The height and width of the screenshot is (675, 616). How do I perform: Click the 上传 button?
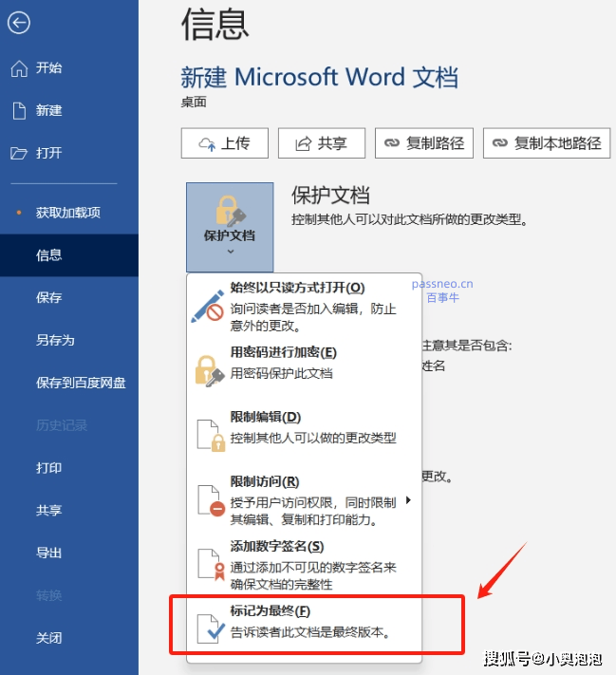225,143
